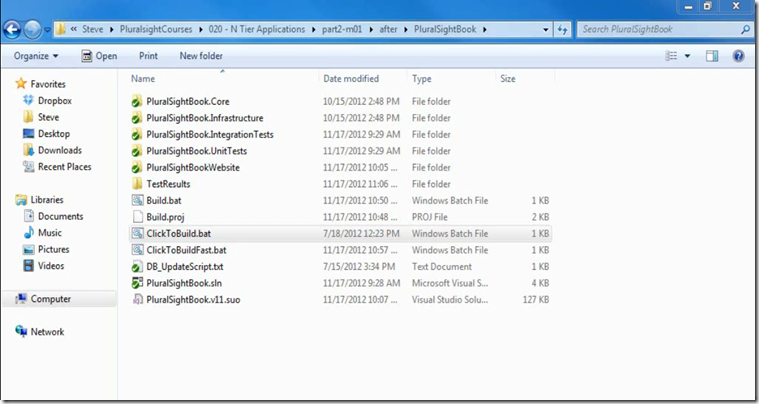759x404 pixels.
Task: Click 'Microsoft Visual S...' type cell
Action: (450, 283)
